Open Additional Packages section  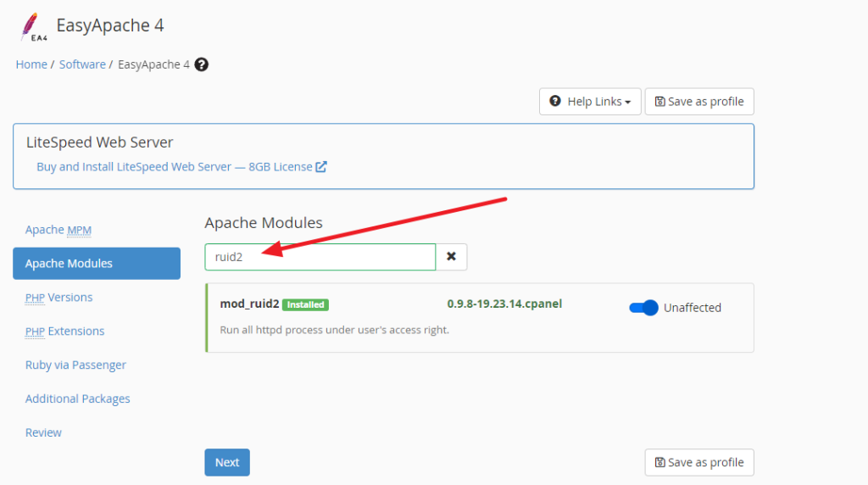pyautogui.click(x=78, y=399)
